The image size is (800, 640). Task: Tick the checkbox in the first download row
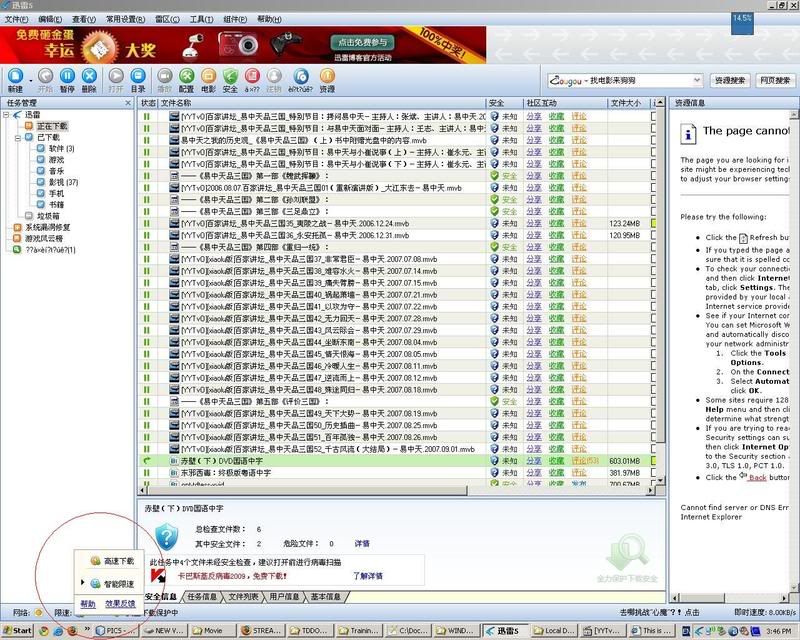tap(654, 117)
